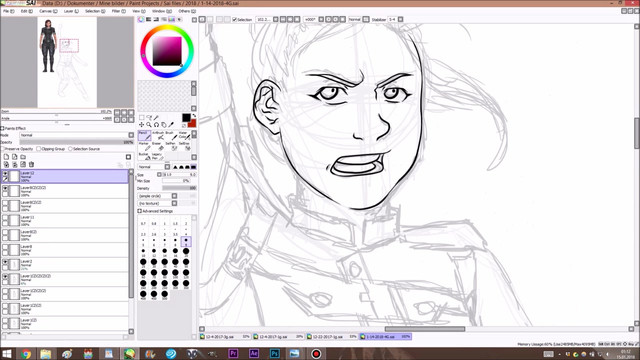
Task: Create a new normal layer
Action: [x=6, y=157]
